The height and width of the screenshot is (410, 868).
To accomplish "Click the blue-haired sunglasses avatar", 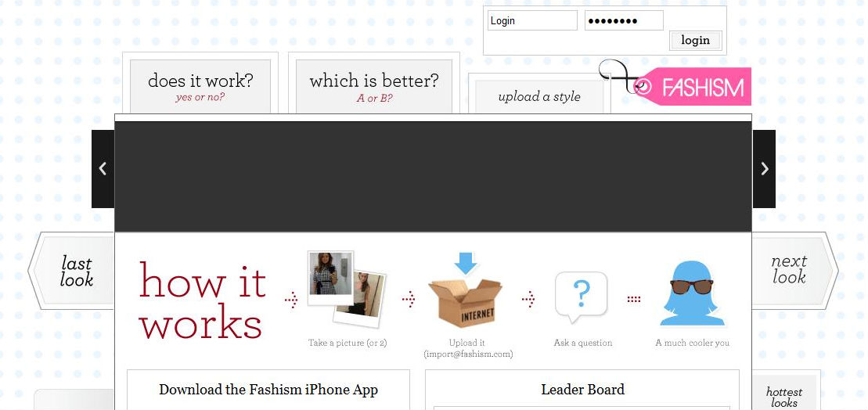I will tap(692, 293).
